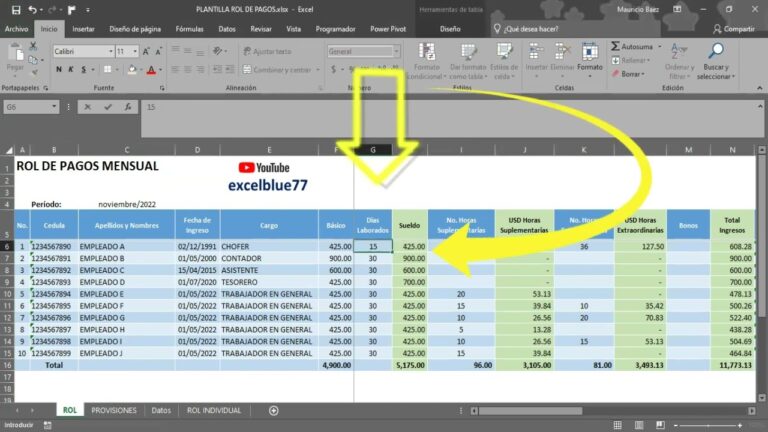Align text left icon
The image size is (768, 432).
(x=175, y=70)
